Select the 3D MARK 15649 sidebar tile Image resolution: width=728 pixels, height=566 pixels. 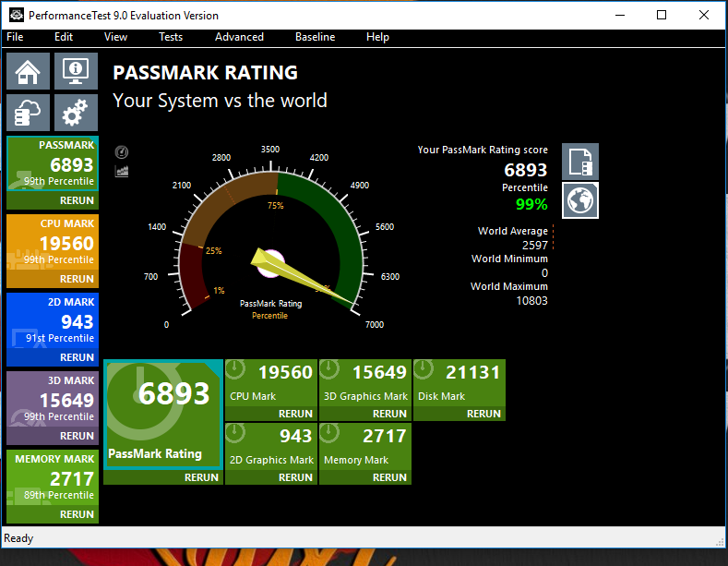tap(53, 399)
